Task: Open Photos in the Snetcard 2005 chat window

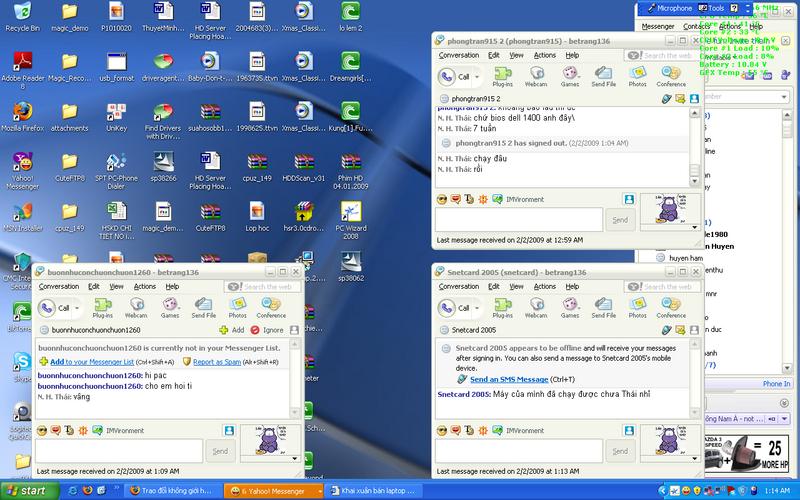Action: 637,306
